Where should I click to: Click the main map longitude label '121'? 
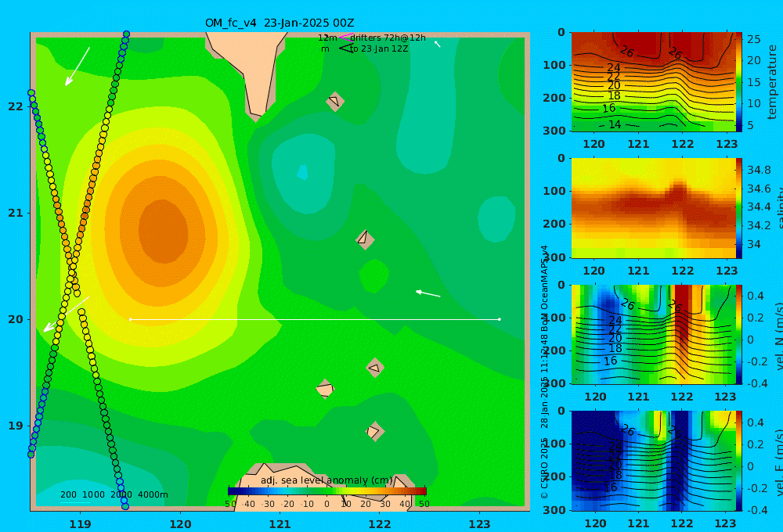(280, 524)
